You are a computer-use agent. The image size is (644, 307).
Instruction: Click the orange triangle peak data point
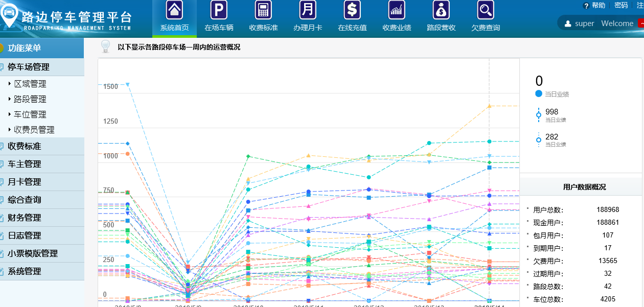(x=489, y=106)
